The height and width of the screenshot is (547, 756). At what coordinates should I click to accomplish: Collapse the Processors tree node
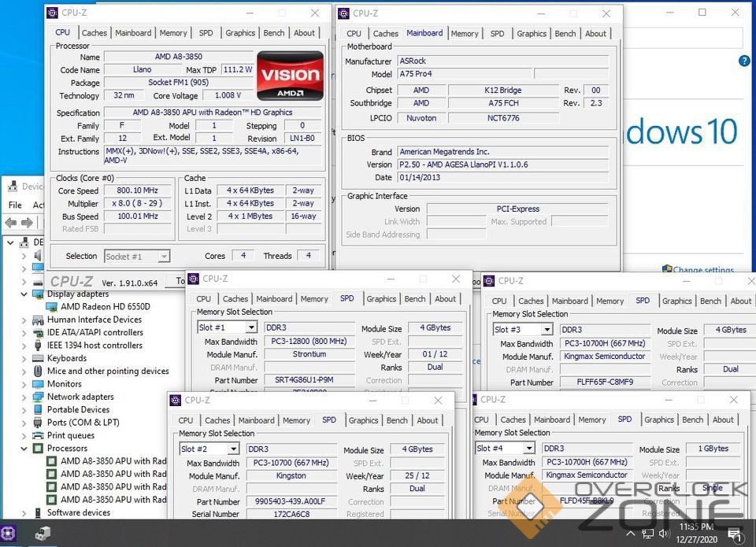click(x=24, y=449)
